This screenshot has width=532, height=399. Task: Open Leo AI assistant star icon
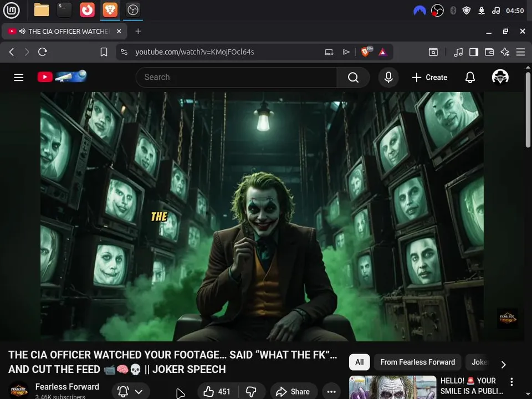click(x=505, y=52)
